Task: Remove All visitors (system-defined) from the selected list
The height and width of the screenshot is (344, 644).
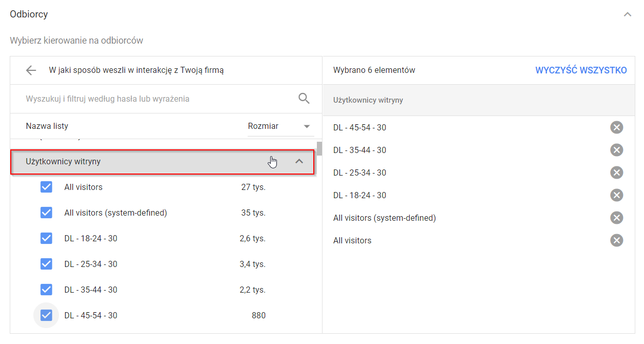Action: [x=617, y=218]
